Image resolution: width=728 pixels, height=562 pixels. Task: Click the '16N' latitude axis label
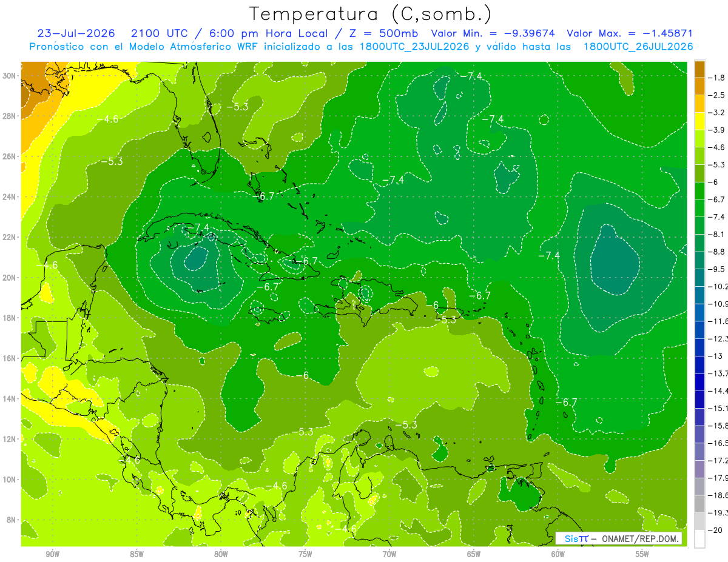pyautogui.click(x=10, y=358)
